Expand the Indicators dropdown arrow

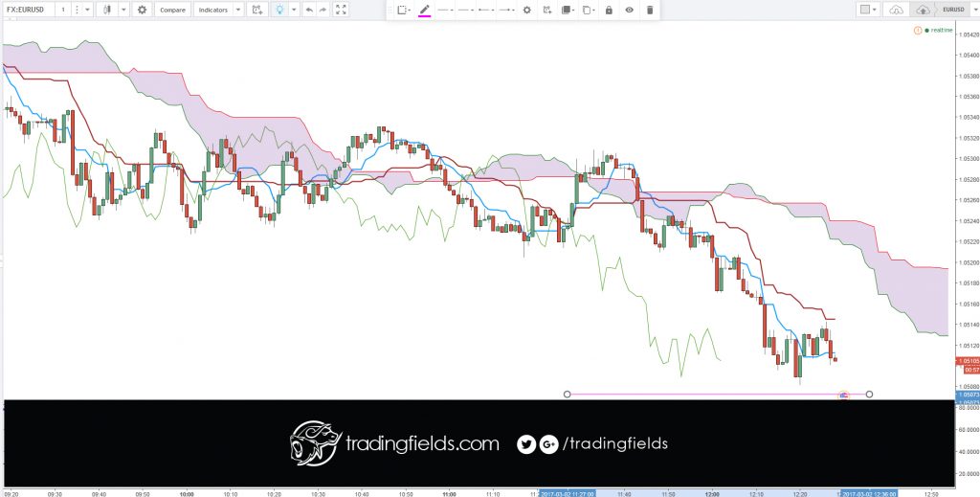click(x=237, y=10)
